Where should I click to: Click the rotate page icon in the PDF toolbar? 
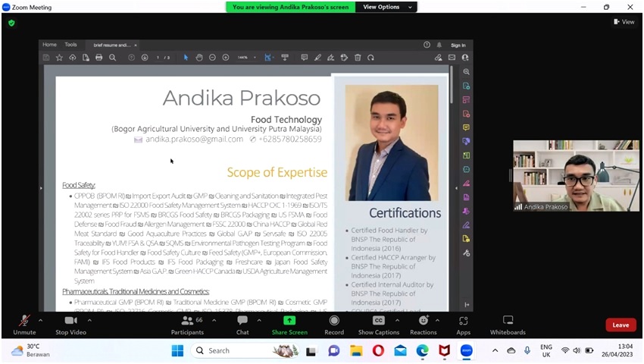click(x=371, y=58)
